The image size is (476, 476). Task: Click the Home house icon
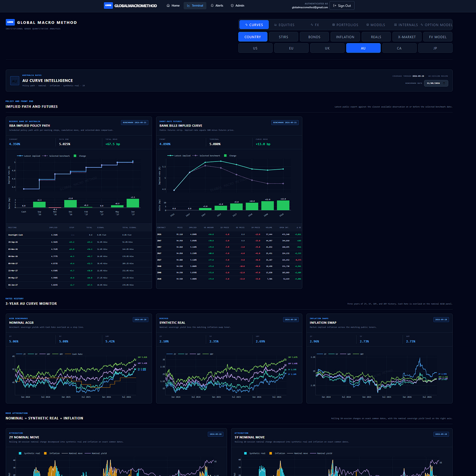click(168, 6)
